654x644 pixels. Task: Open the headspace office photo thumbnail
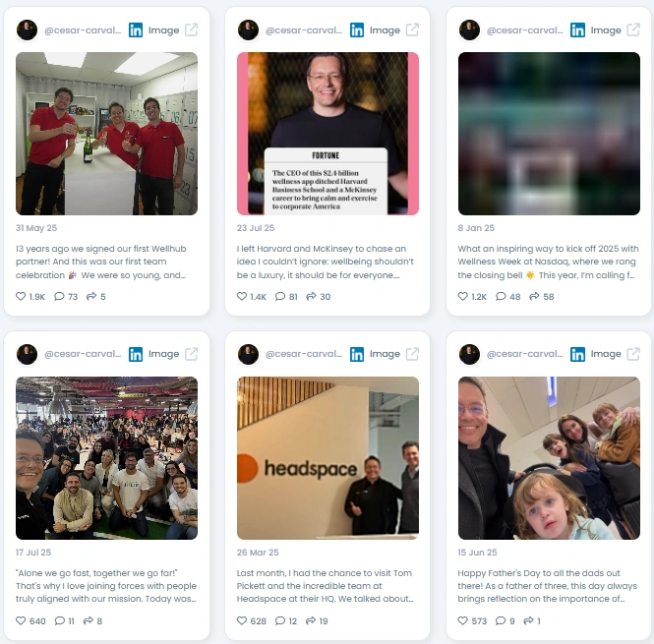(327, 458)
